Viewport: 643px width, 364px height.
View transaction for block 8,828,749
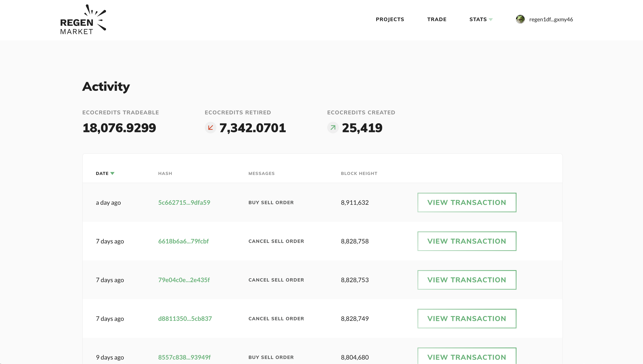(x=467, y=319)
